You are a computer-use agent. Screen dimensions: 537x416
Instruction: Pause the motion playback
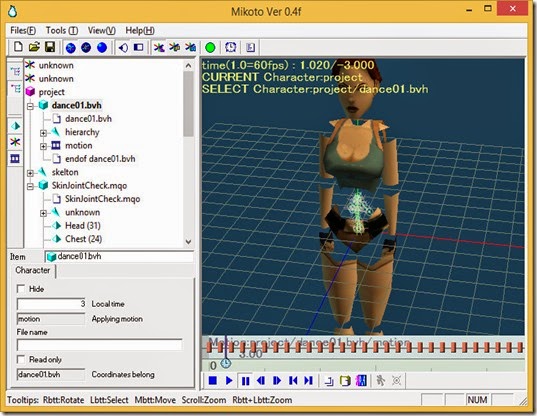[245, 381]
